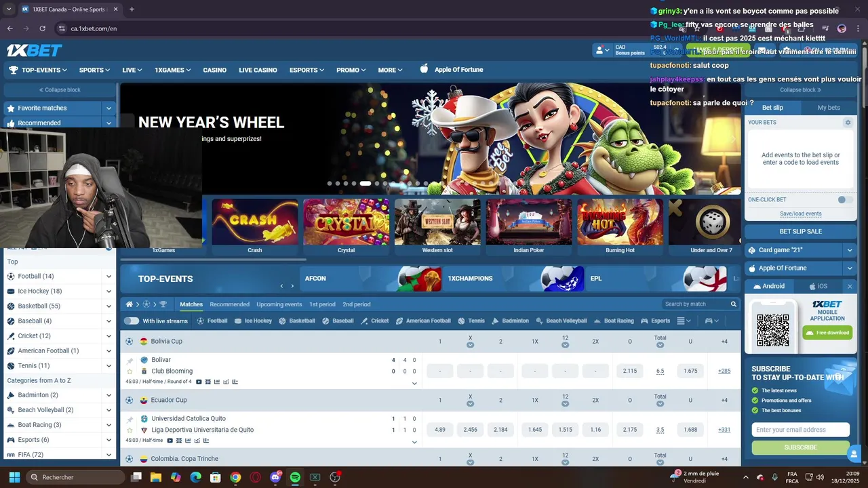This screenshot has width=868, height=488.
Task: Expand the Apple Of Fortune sidebar panel
Action: coord(850,268)
